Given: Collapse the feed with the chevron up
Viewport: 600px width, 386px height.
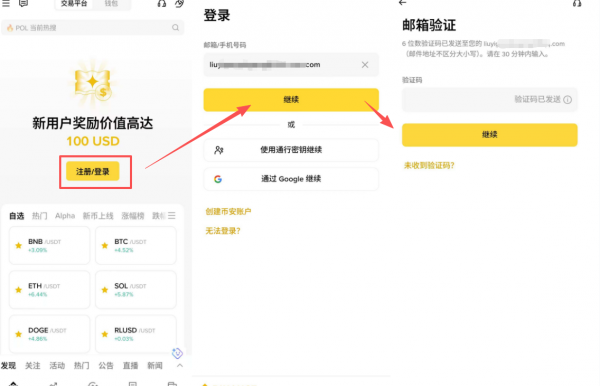Looking at the screenshot, I should (x=179, y=366).
